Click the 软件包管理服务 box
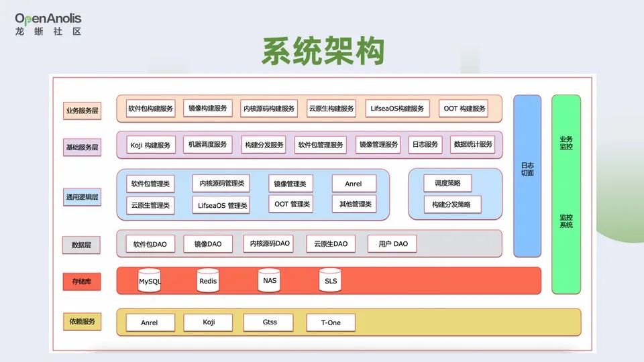 pyautogui.click(x=321, y=145)
